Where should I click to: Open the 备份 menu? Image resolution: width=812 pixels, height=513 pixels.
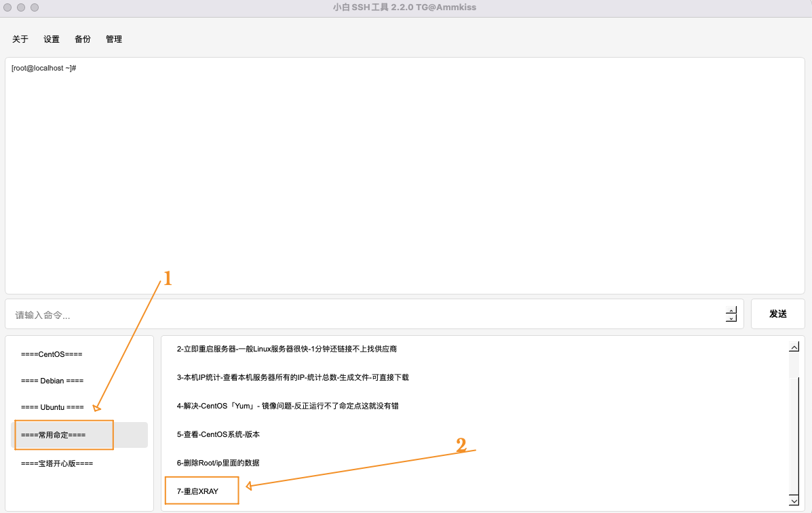point(83,39)
